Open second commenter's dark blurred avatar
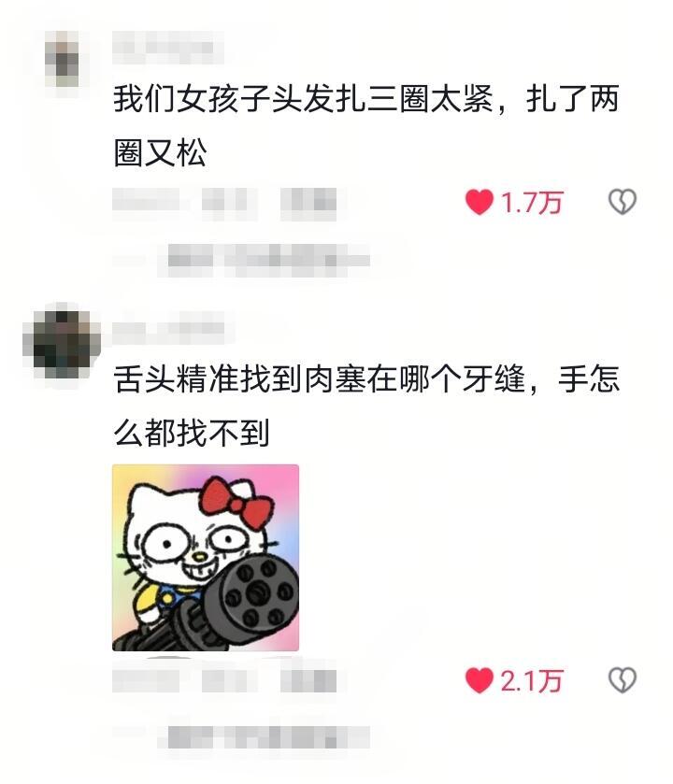The height and width of the screenshot is (784, 673). tap(62, 345)
